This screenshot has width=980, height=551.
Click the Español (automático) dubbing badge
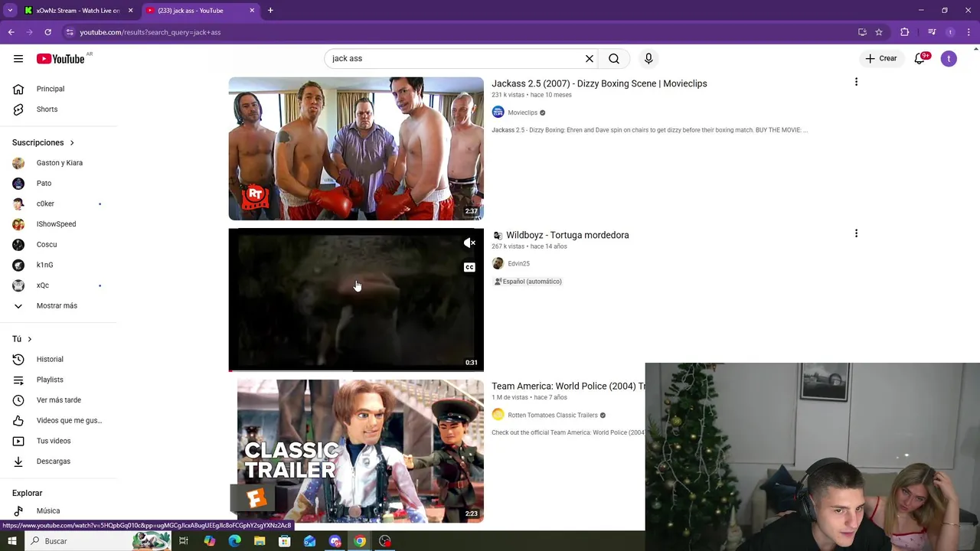tap(528, 282)
